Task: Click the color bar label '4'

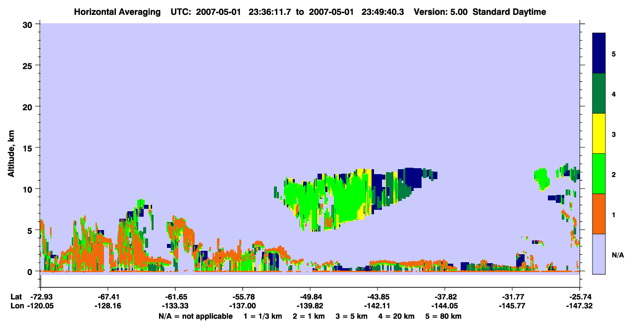Action: click(x=614, y=94)
